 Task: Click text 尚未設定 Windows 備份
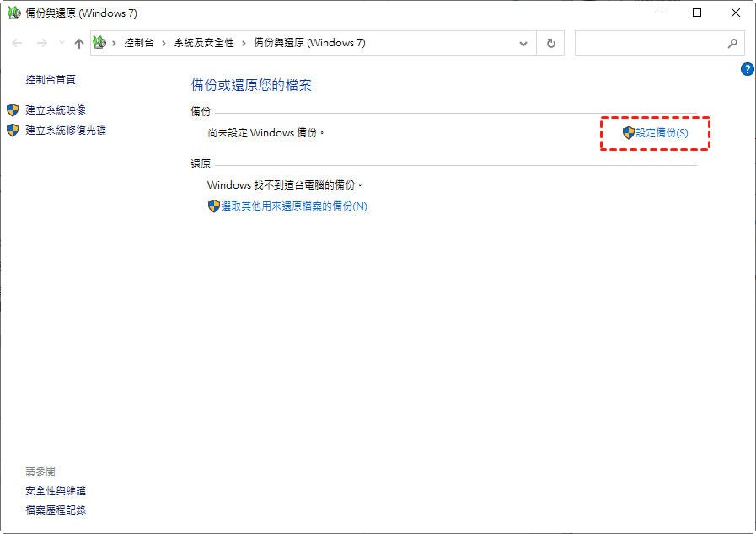pos(265,132)
